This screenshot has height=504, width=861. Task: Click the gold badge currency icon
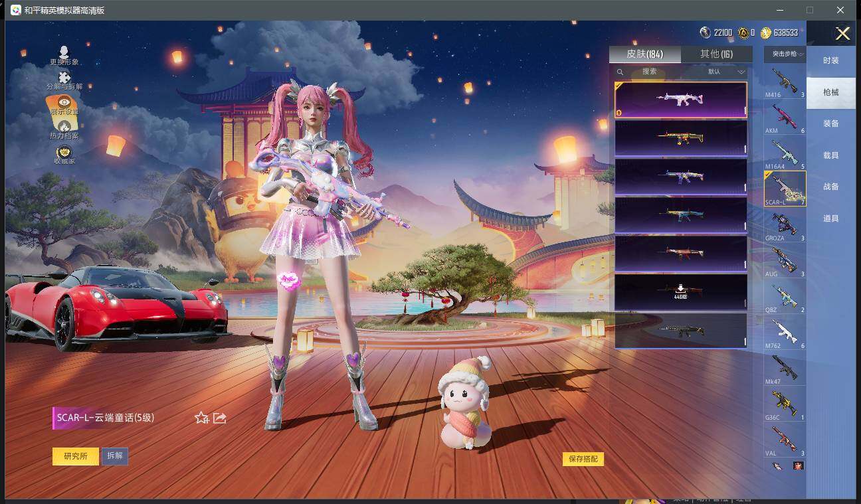pyautogui.click(x=743, y=33)
